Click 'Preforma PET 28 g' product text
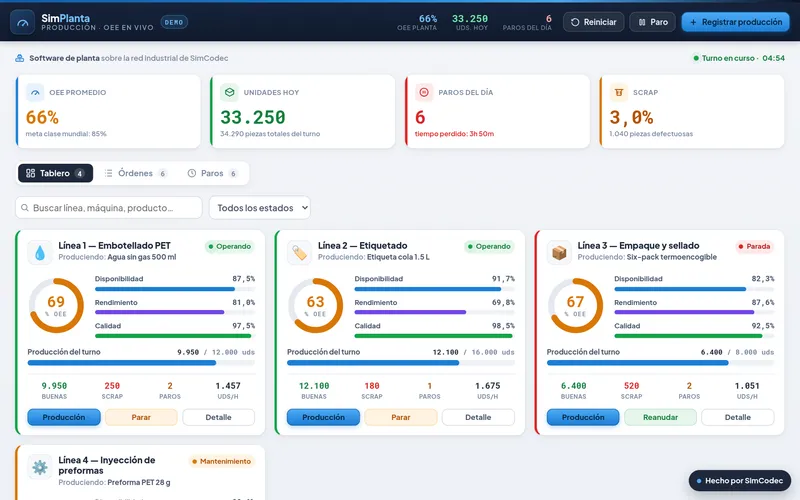Screen dimensions: 800x500 pyautogui.click(x=139, y=482)
